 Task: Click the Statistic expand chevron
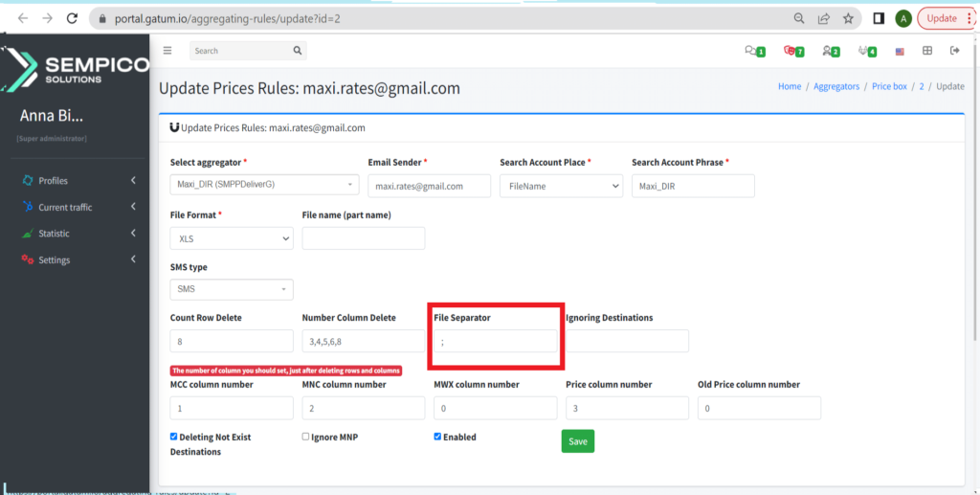(x=133, y=233)
